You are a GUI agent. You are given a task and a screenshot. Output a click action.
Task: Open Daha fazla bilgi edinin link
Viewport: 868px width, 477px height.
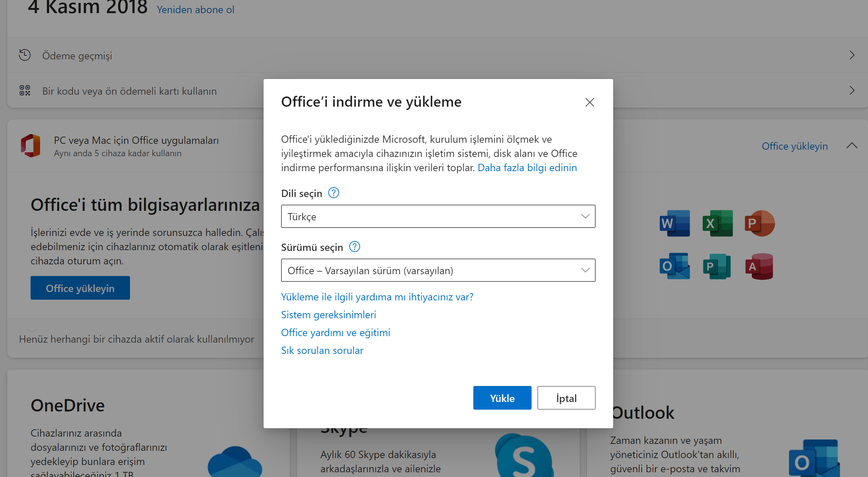click(x=527, y=167)
